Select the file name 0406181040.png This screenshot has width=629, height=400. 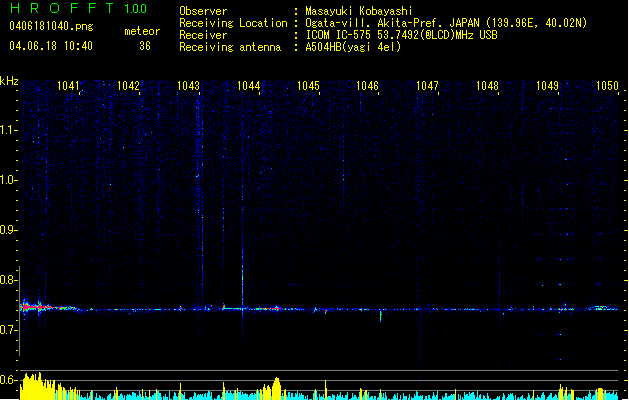pyautogui.click(x=51, y=26)
